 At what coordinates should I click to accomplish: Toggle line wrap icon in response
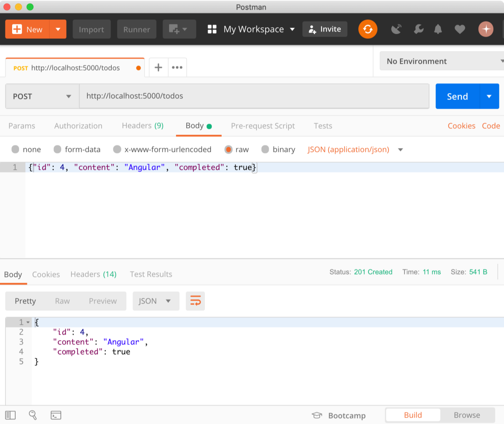(195, 301)
